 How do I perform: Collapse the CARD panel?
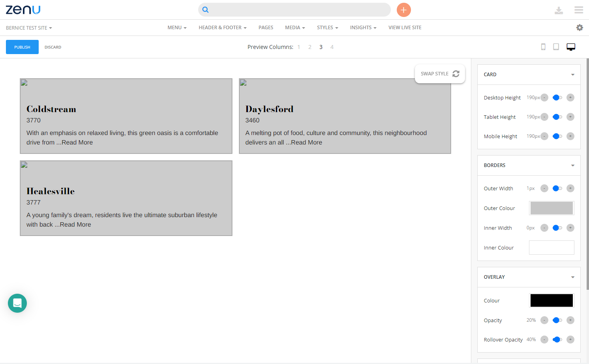point(529,75)
